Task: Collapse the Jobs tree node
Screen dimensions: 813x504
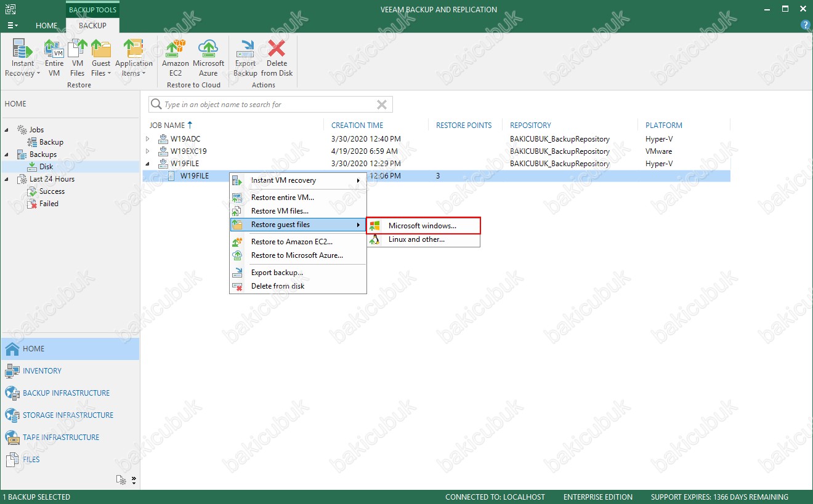Action: [x=7, y=130]
